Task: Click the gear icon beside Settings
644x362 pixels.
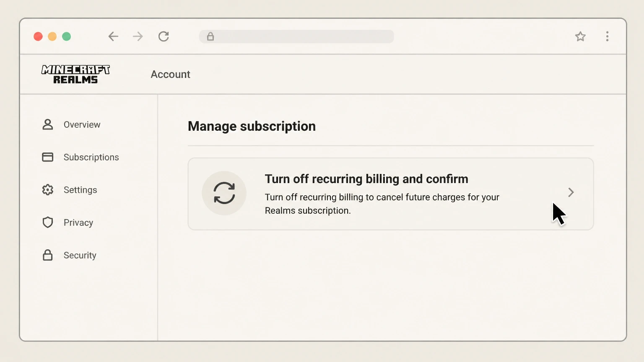Action: 48,190
